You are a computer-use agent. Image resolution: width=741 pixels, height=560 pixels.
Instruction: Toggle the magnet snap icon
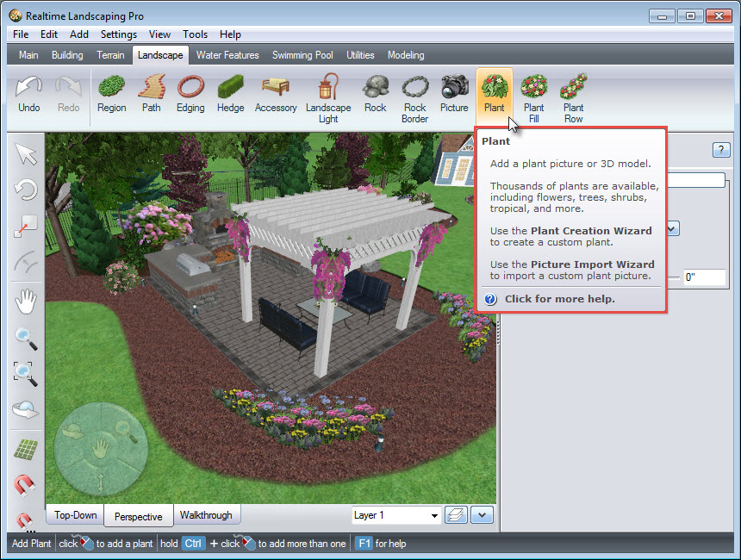coord(25,485)
